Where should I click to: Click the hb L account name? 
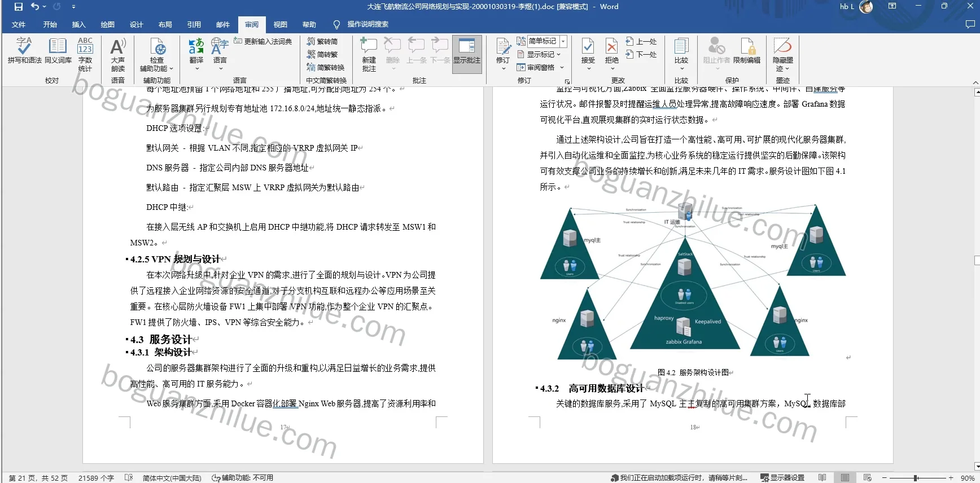(847, 7)
